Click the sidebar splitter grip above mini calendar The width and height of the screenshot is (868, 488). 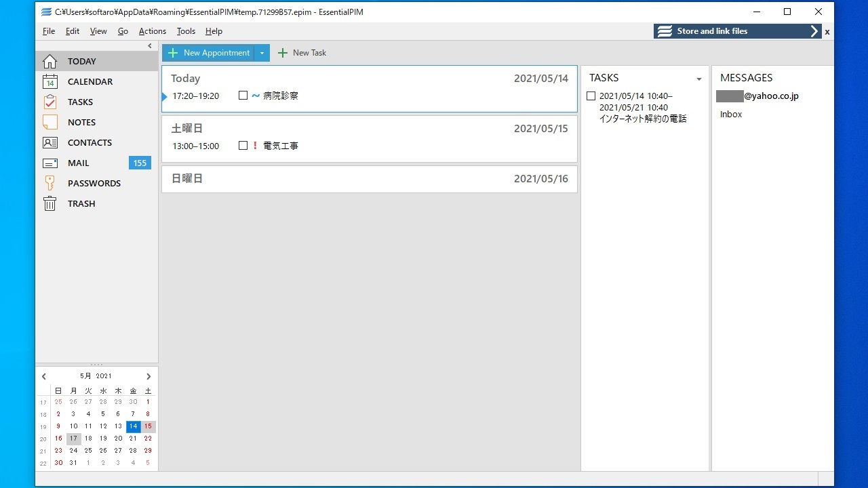[x=96, y=365]
